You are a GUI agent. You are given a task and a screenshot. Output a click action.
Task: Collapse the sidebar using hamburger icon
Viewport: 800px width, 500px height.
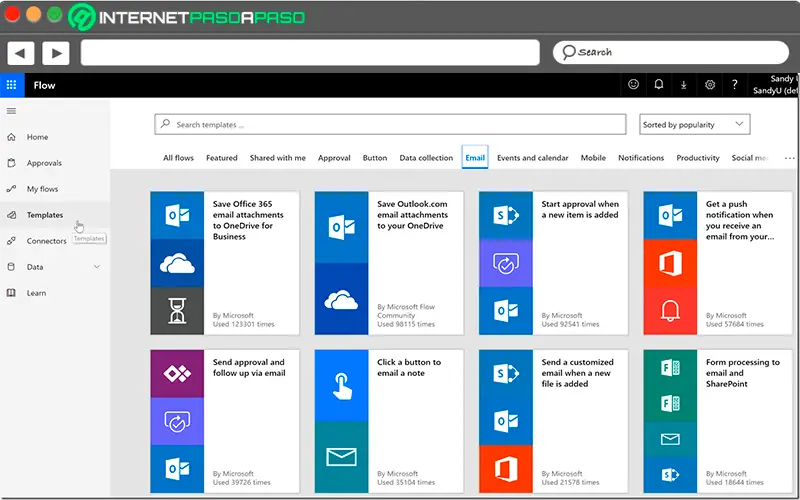(11, 111)
